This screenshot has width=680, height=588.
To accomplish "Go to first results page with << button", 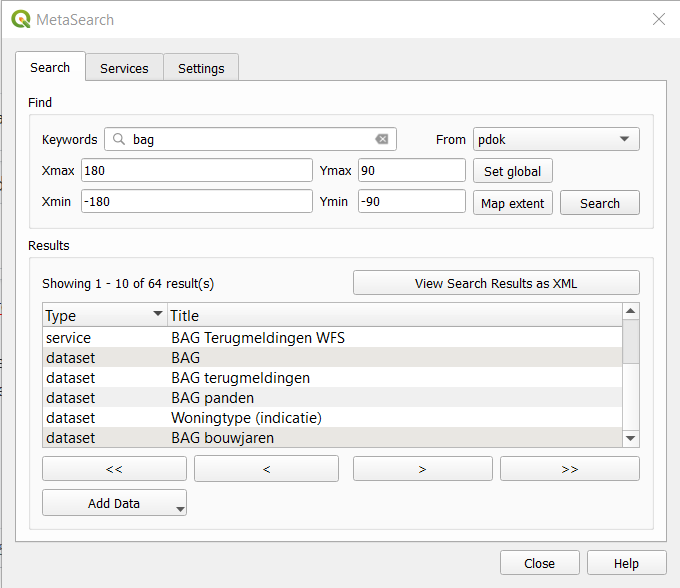I will tap(114, 469).
